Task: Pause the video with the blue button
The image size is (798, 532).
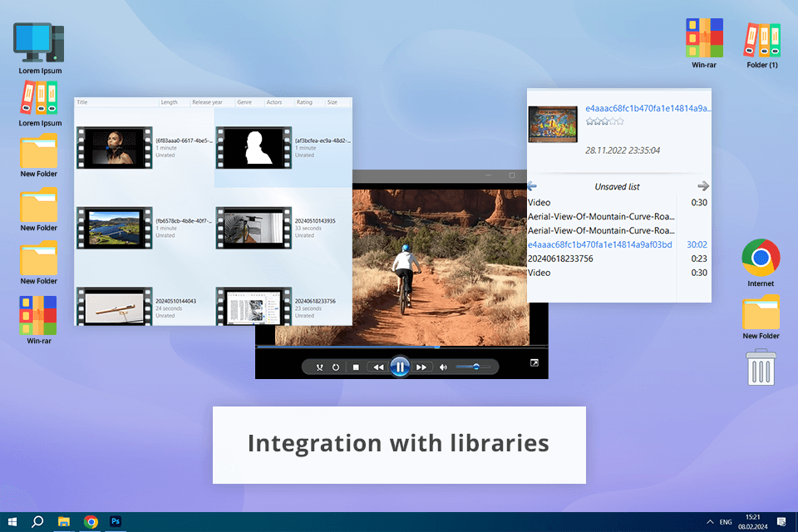Action: click(400, 367)
